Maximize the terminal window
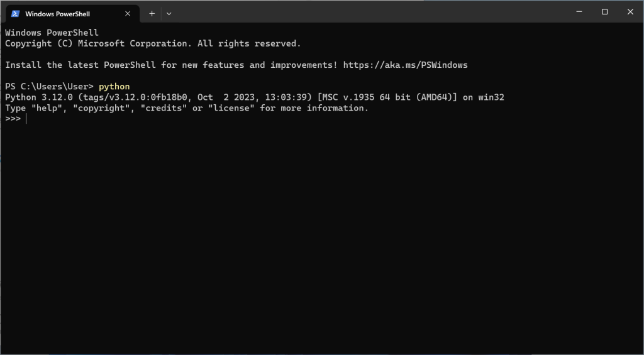Screen dimensions: 644x355 click(604, 12)
